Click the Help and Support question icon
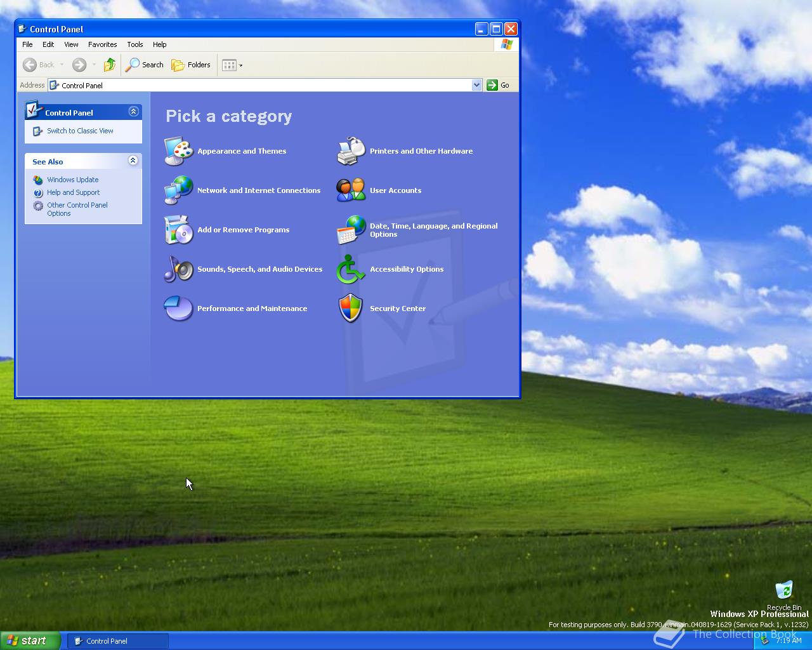The height and width of the screenshot is (650, 812). [38, 193]
